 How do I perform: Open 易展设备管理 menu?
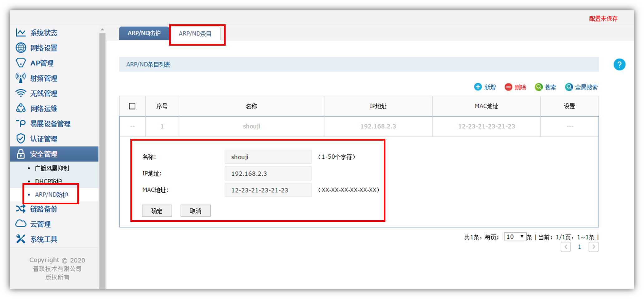[50, 123]
